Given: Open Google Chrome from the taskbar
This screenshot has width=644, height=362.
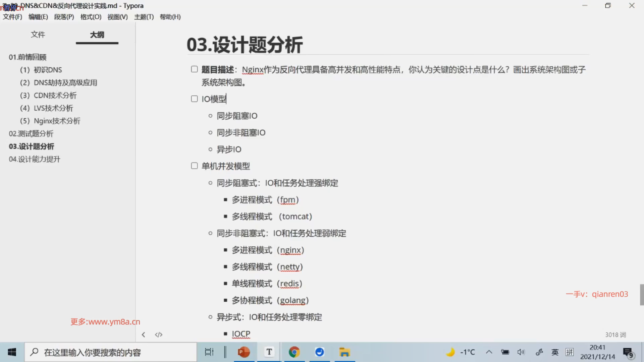Looking at the screenshot, I should point(294,352).
